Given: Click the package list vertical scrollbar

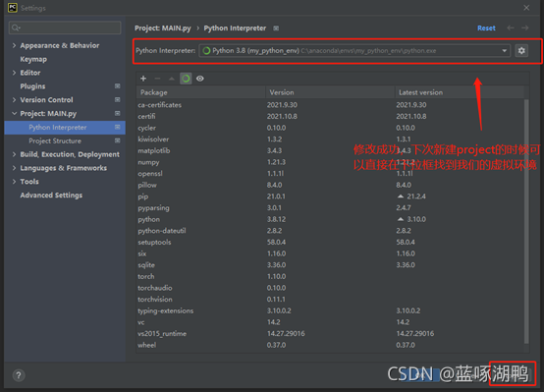Looking at the screenshot, I should (526, 221).
